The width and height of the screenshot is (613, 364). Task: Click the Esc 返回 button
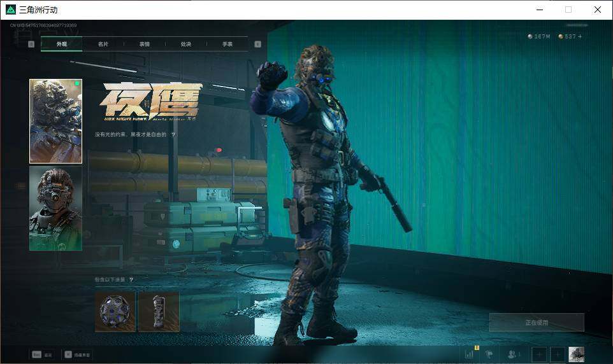(x=42, y=354)
